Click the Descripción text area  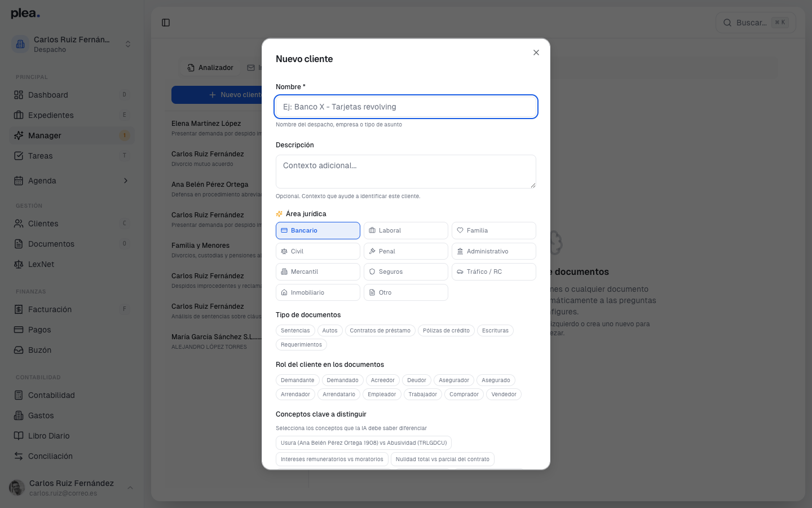406,172
